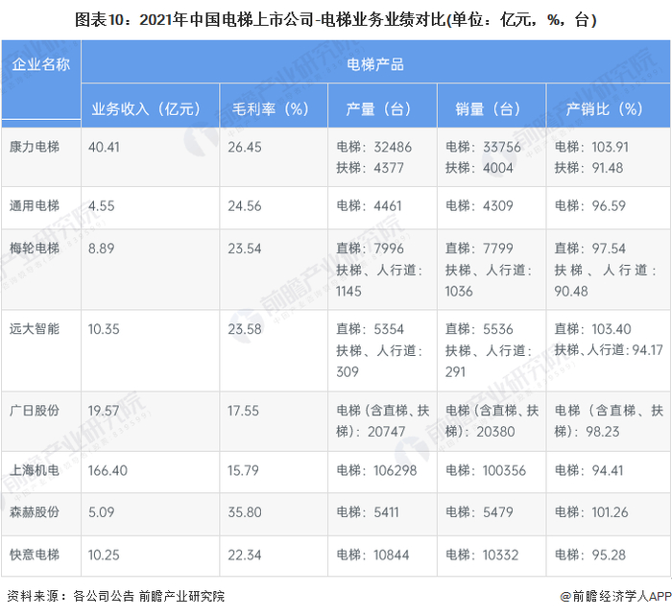The image size is (672, 616).
Task: Click the 资料来源 source note text
Action: (x=116, y=596)
